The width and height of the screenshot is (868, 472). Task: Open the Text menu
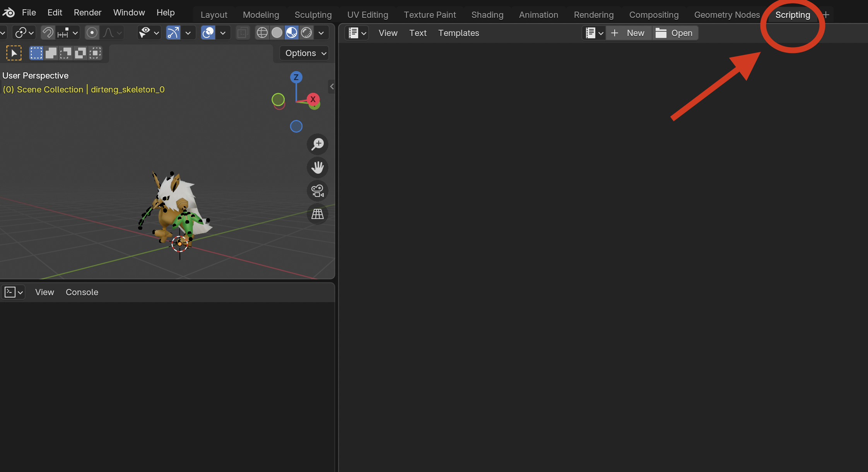pos(418,33)
